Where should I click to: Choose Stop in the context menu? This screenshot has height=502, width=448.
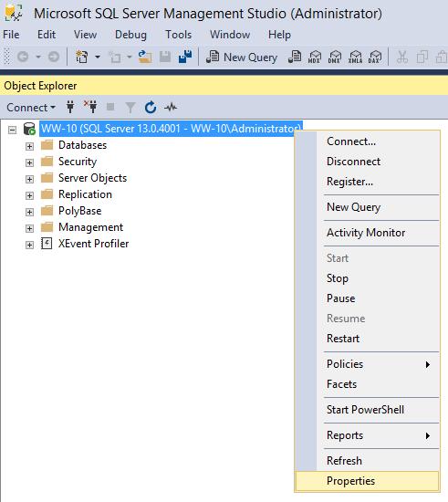(367, 278)
